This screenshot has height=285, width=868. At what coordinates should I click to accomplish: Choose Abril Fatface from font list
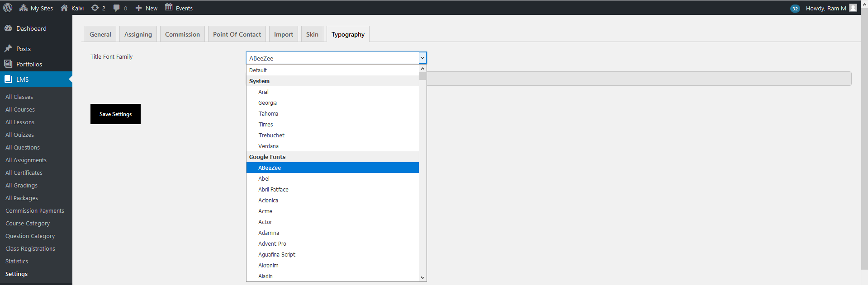[x=332, y=189]
